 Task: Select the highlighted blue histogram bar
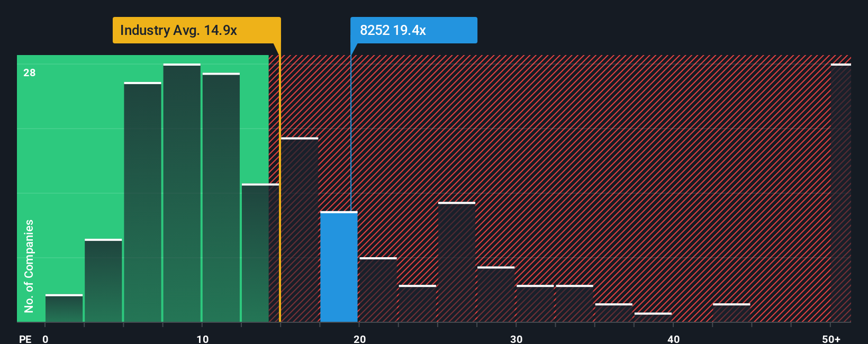pyautogui.click(x=339, y=267)
